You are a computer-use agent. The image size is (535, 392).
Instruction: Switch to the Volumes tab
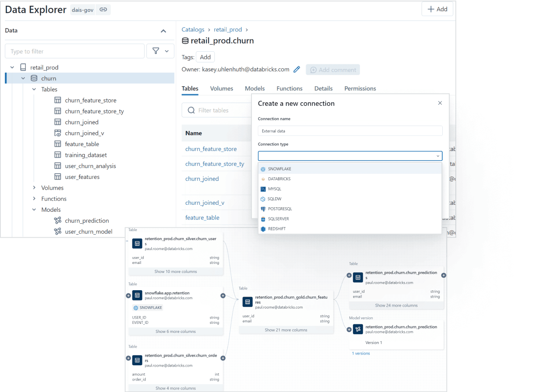[222, 89]
